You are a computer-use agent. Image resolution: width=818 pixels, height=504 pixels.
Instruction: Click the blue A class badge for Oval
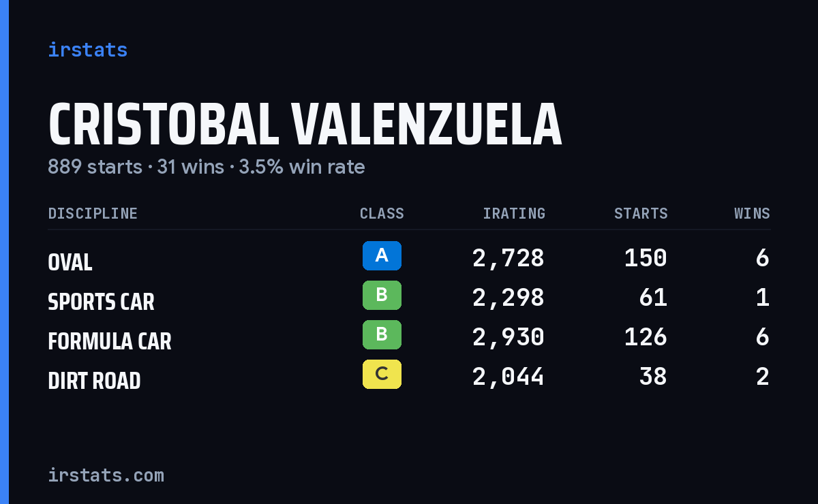click(382, 256)
